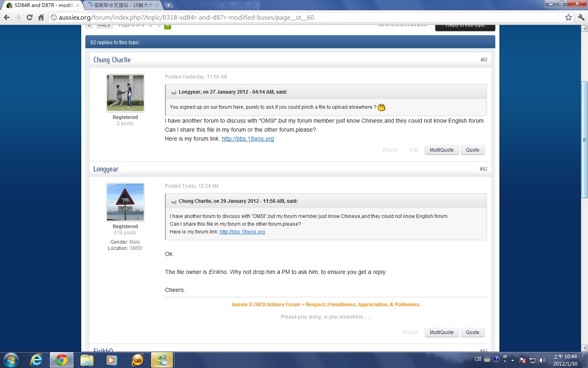The image size is (588, 368).
Task: Select the SD84R and D87R tab
Action: pyautogui.click(x=43, y=5)
